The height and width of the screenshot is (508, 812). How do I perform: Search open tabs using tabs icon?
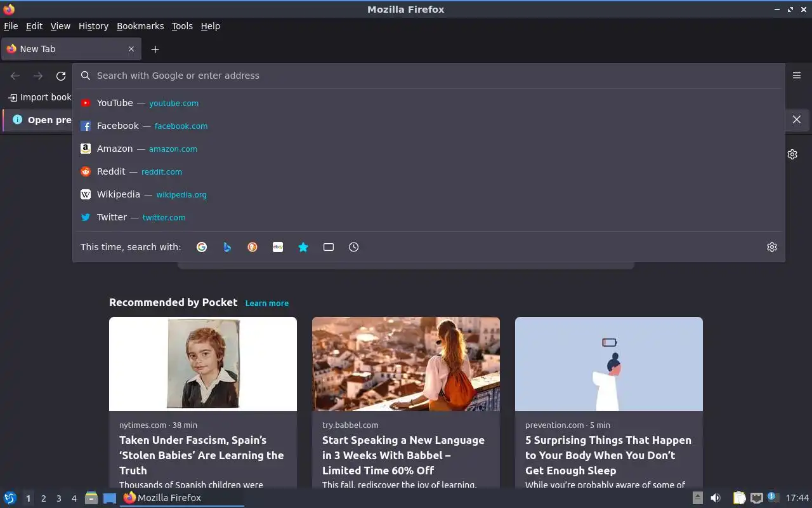click(329, 247)
